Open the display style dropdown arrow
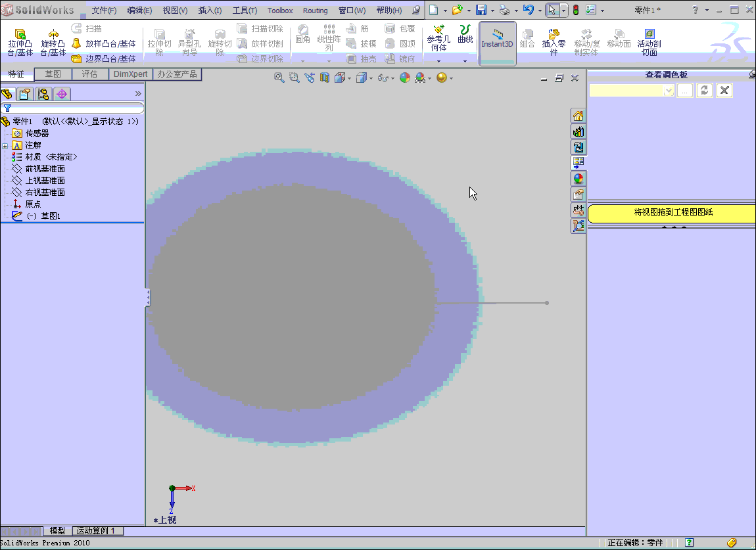Image resolution: width=756 pixels, height=550 pixels. point(371,78)
